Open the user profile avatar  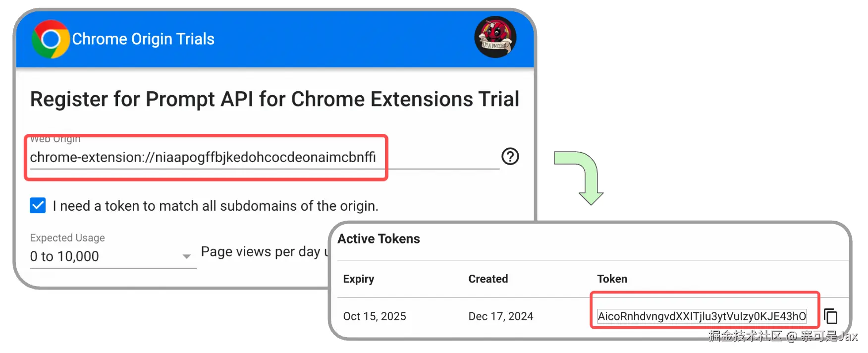[495, 37]
